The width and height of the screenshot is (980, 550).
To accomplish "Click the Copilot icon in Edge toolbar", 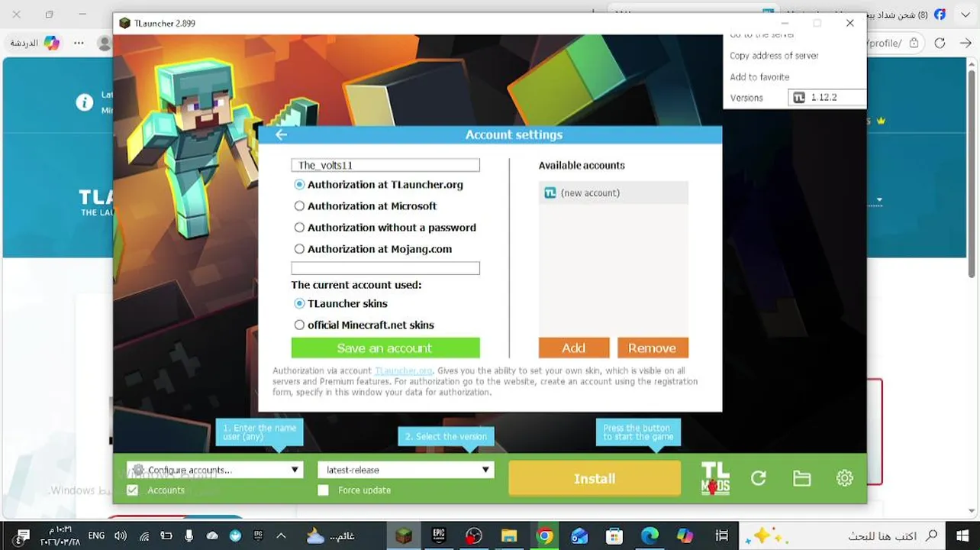I will tap(51, 44).
